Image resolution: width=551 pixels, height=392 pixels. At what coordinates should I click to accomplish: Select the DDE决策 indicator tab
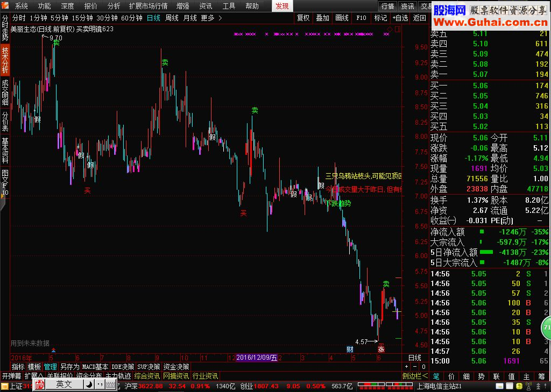click(x=123, y=367)
